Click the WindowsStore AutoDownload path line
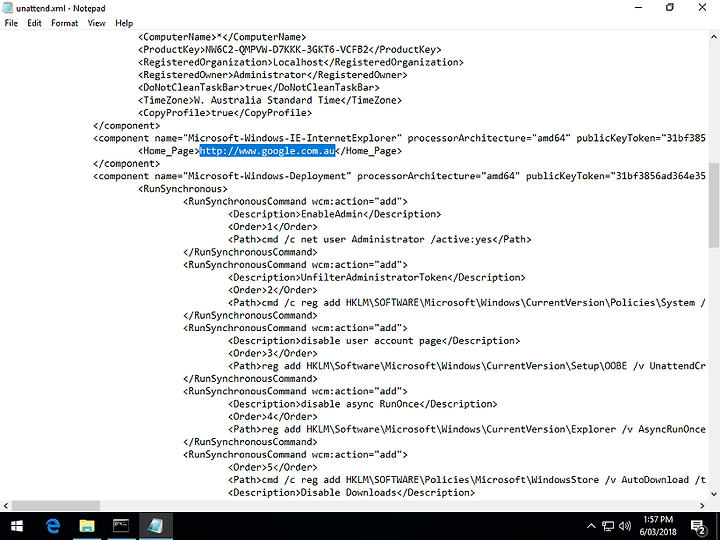720x540 pixels. 467,480
